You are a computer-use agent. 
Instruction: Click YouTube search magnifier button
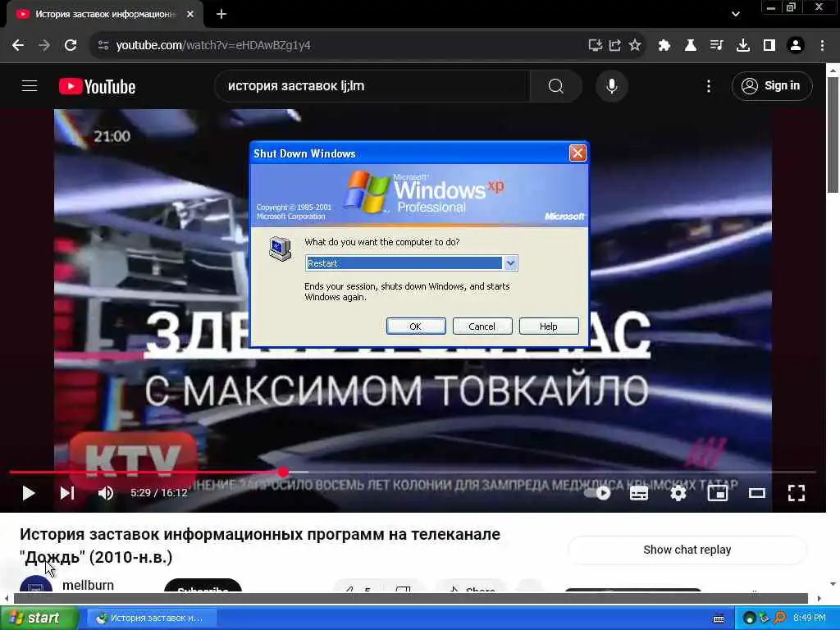click(556, 85)
